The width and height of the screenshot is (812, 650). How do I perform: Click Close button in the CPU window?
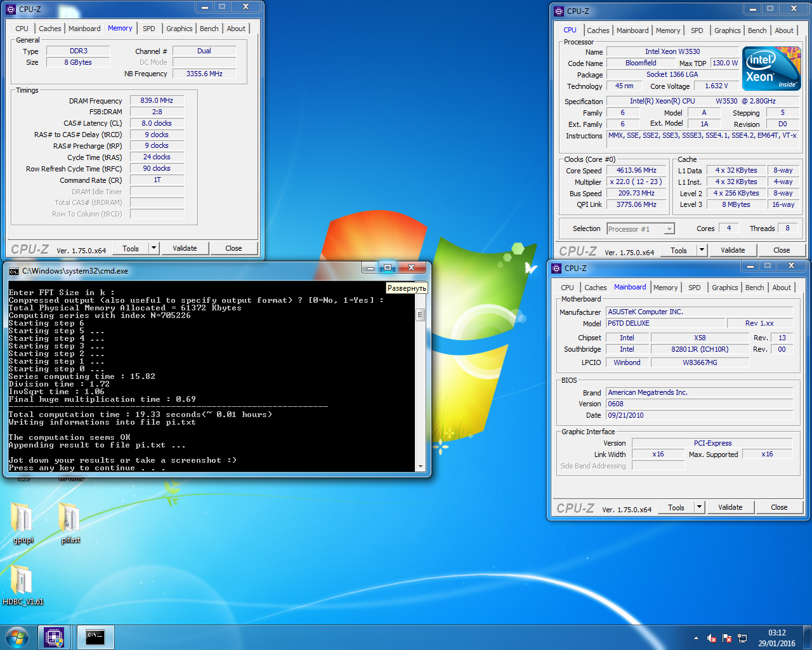coord(782,250)
